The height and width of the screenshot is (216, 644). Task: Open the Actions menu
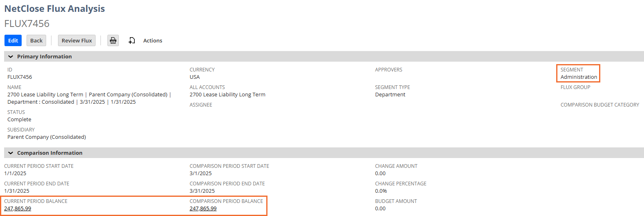[x=153, y=40]
